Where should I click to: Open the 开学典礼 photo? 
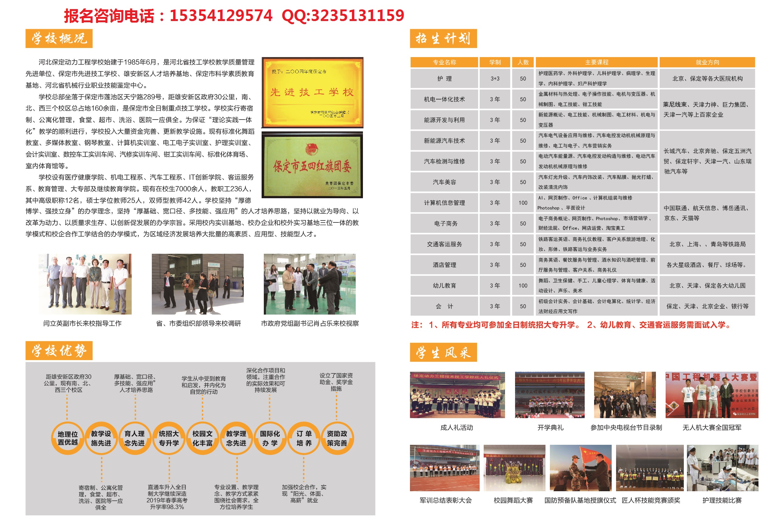pos(550,395)
